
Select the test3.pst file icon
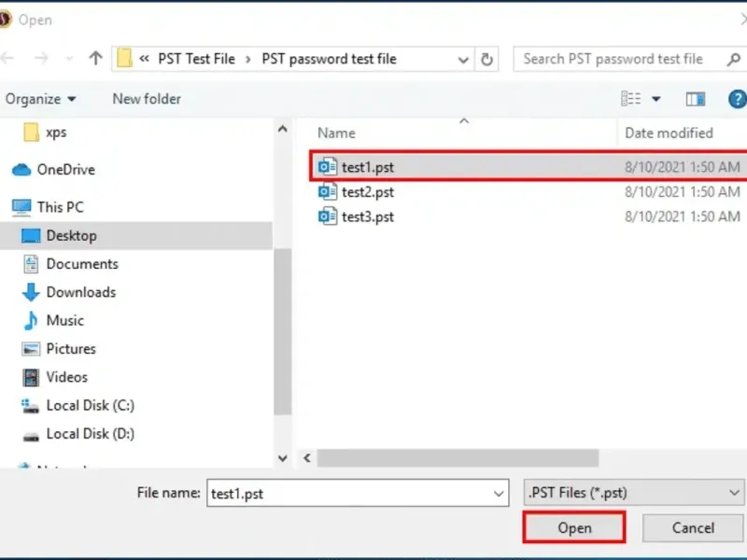[x=327, y=217]
